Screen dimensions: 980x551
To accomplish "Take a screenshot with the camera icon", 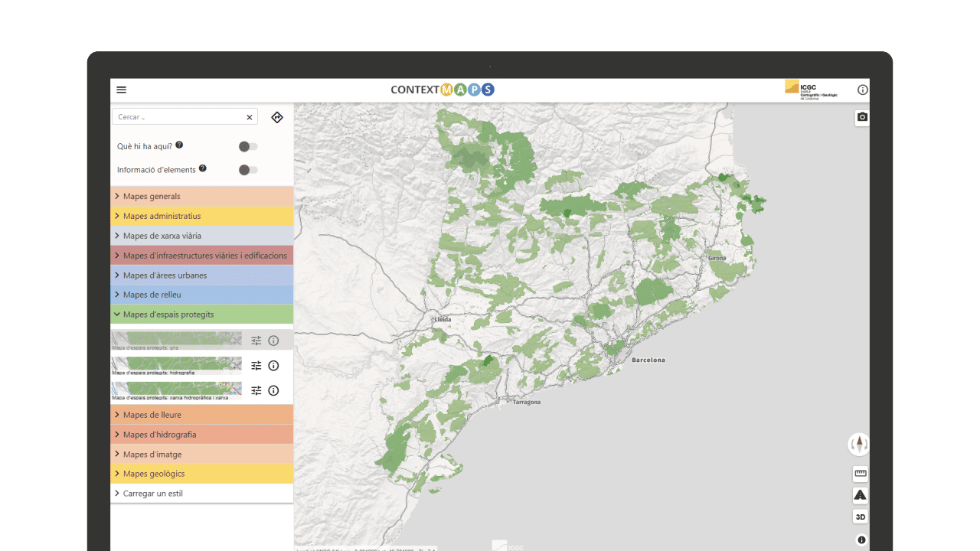I will pyautogui.click(x=861, y=116).
